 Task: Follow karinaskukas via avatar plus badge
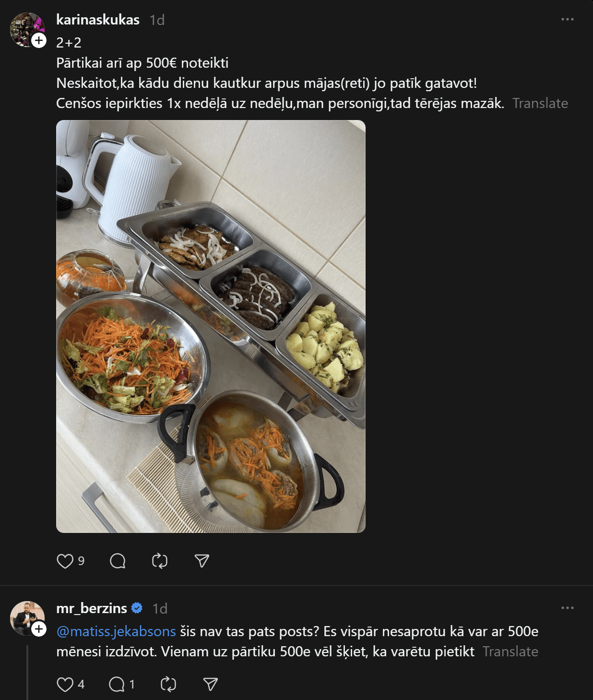click(x=39, y=40)
